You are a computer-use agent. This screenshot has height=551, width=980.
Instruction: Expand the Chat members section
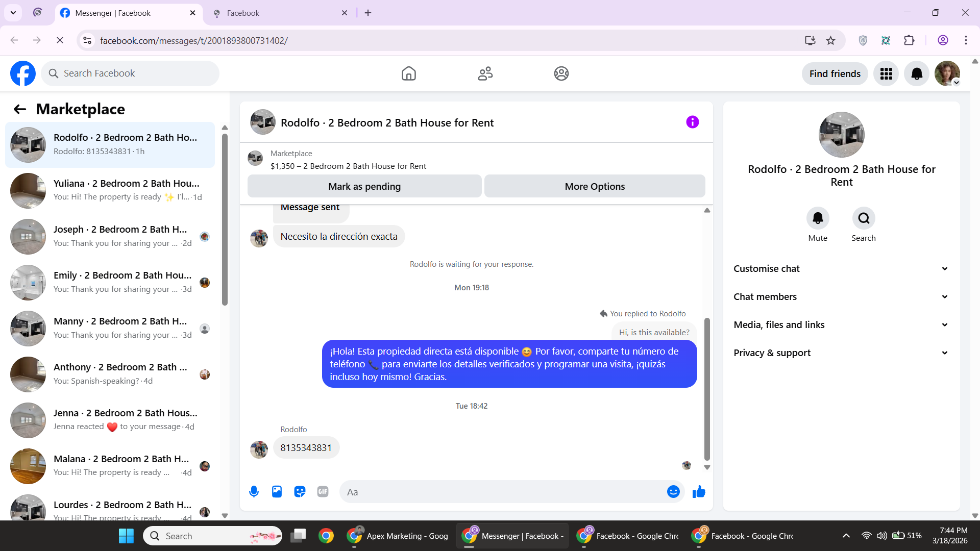point(841,297)
